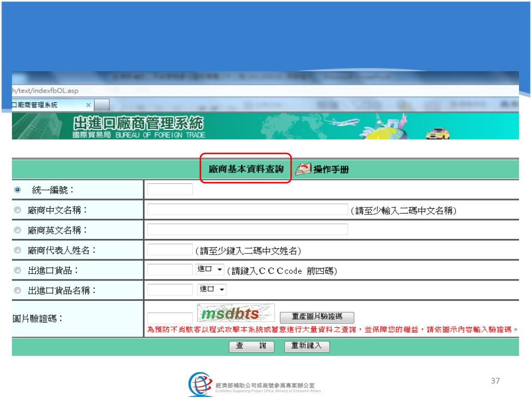Focus the 出進口貨品名稱 input field

click(170, 289)
